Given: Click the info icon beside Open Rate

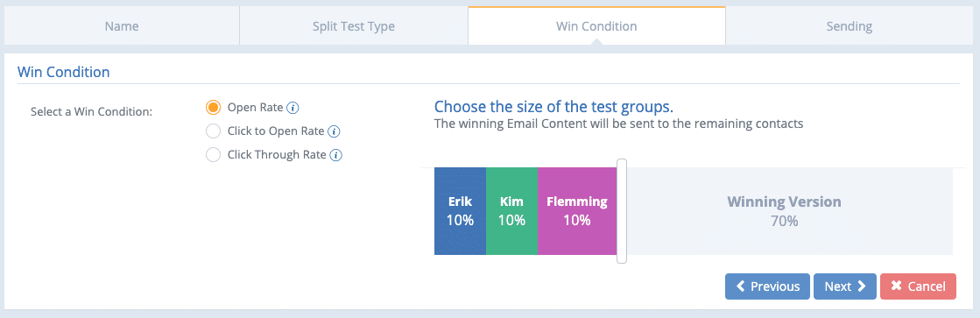Looking at the screenshot, I should (293, 108).
